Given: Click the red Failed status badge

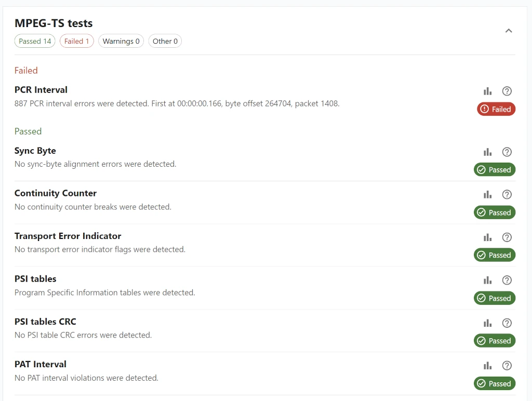Looking at the screenshot, I should click(496, 109).
